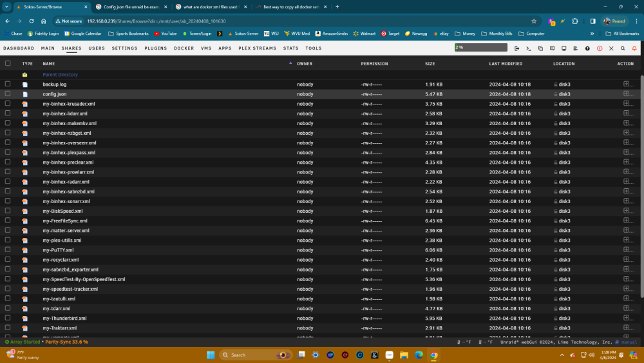The height and width of the screenshot is (363, 644).
Task: Toggle the select-all checkbox in header
Action: point(8,63)
